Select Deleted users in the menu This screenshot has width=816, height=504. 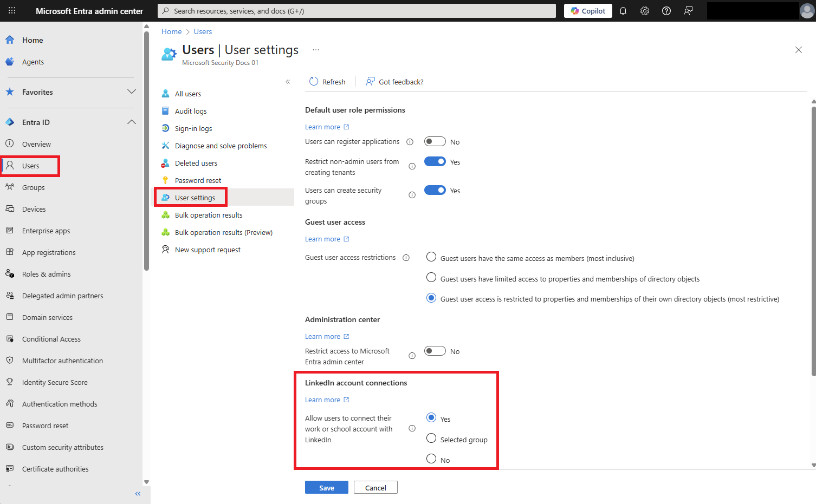(195, 162)
